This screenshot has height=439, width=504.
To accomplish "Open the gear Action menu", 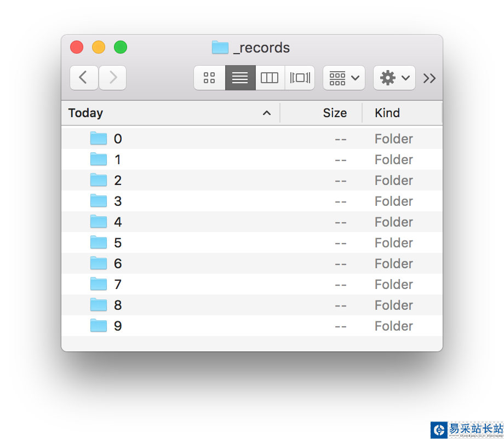I will tap(394, 78).
